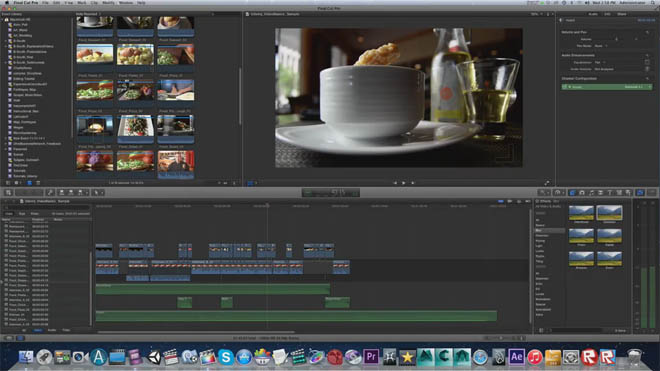The image size is (660, 371).
Task: Adjust the Volume slider in inspector
Action: pos(616,39)
